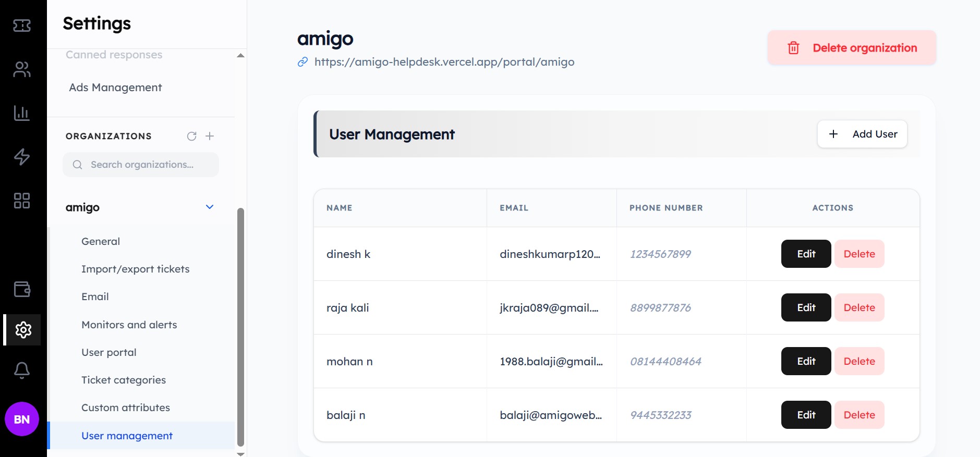Collapse the amigo organization chevron

pos(210,207)
